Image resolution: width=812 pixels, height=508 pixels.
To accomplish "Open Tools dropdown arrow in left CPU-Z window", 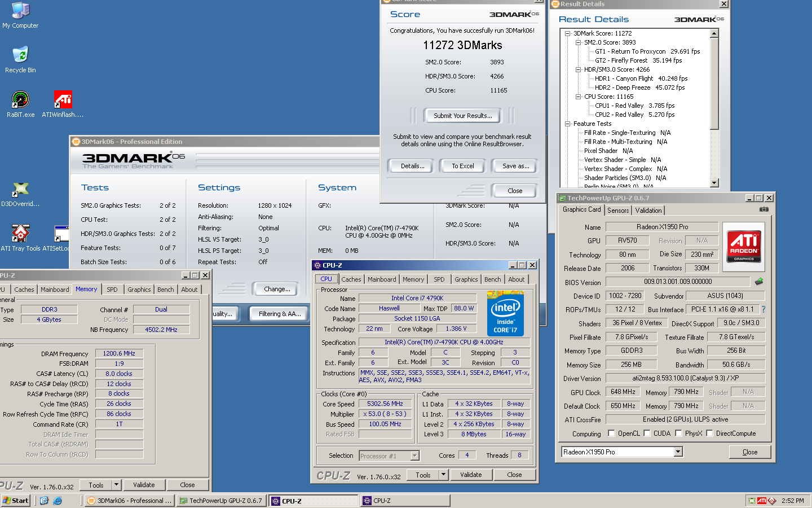I will coord(116,485).
